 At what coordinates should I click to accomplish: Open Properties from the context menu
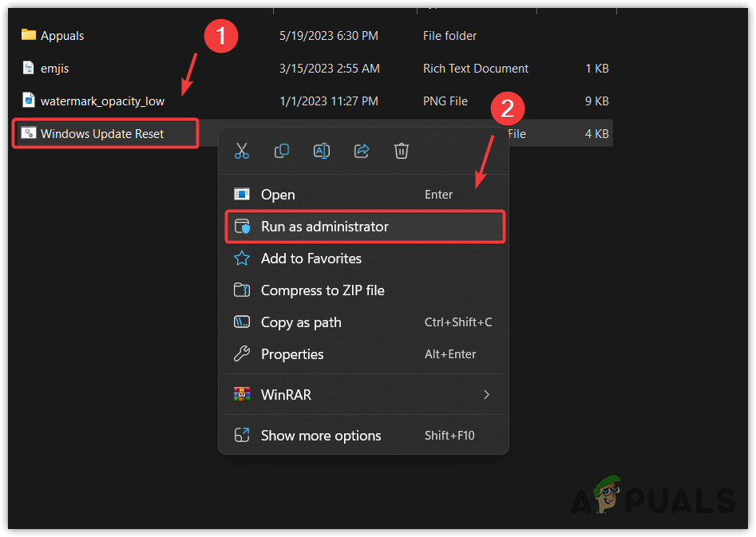click(364, 354)
